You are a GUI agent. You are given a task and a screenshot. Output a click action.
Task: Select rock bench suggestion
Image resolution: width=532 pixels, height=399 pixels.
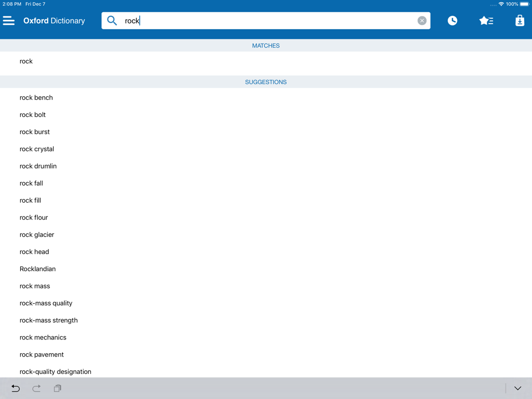(266, 98)
